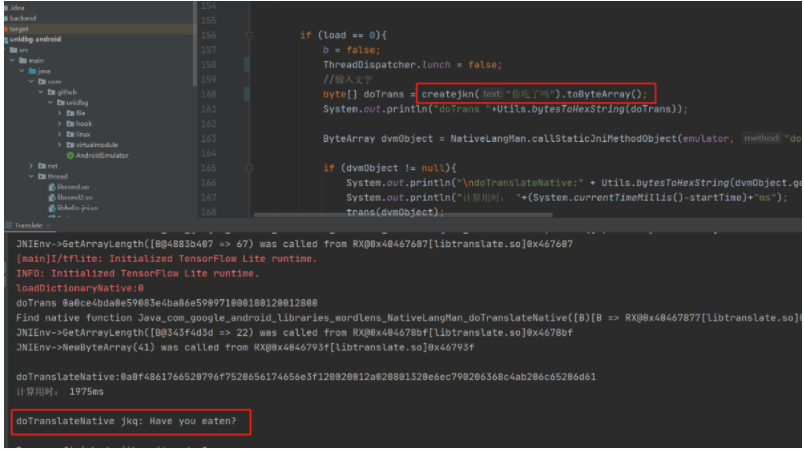Click the src folder icon

[x=13, y=50]
